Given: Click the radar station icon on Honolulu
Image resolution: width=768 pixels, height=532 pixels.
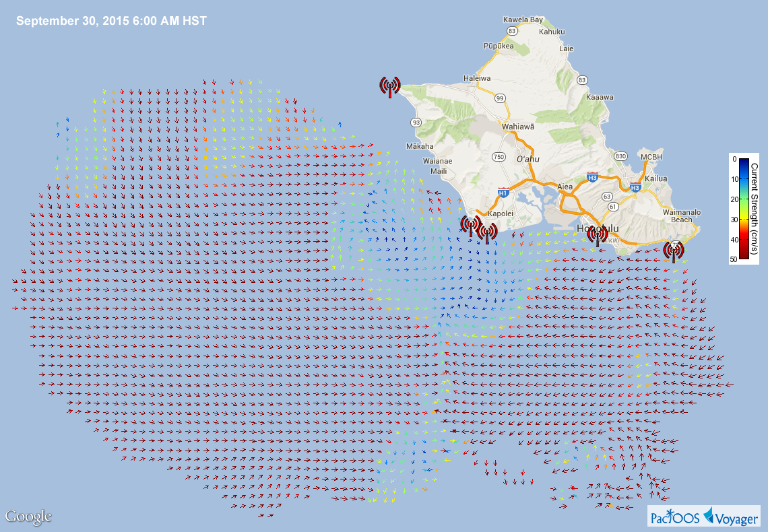Looking at the screenshot, I should point(597,236).
